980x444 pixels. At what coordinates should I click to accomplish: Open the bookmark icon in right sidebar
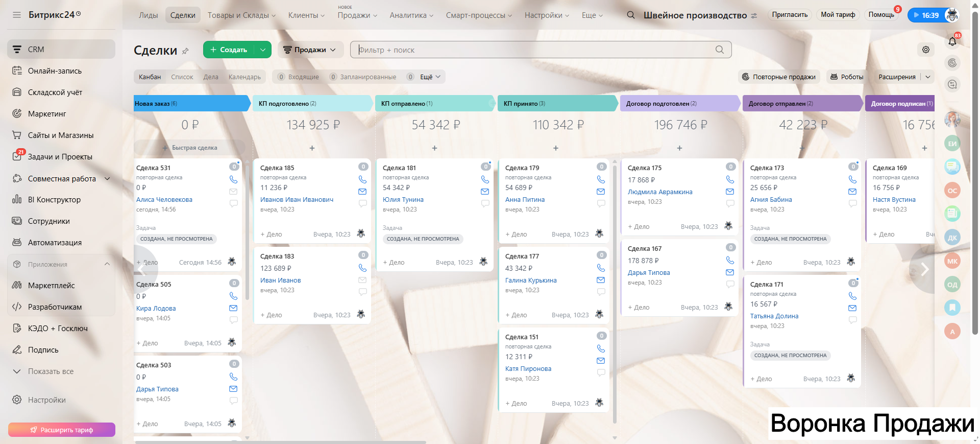click(x=952, y=308)
